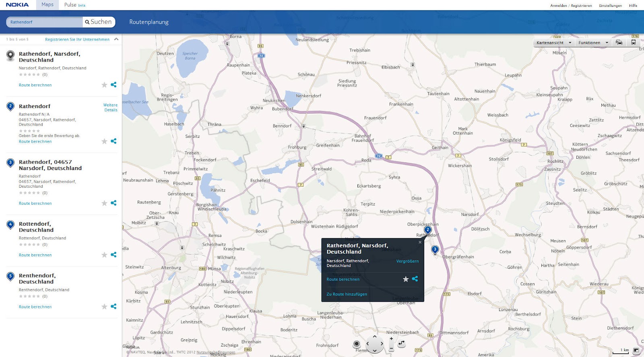Zoom in with plus button
This screenshot has height=357, width=644.
pos(391,338)
